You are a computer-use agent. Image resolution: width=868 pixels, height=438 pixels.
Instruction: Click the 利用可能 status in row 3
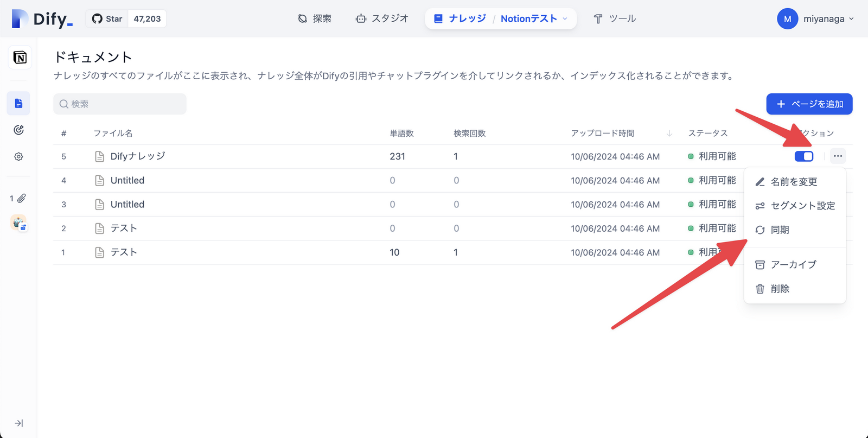(712, 204)
